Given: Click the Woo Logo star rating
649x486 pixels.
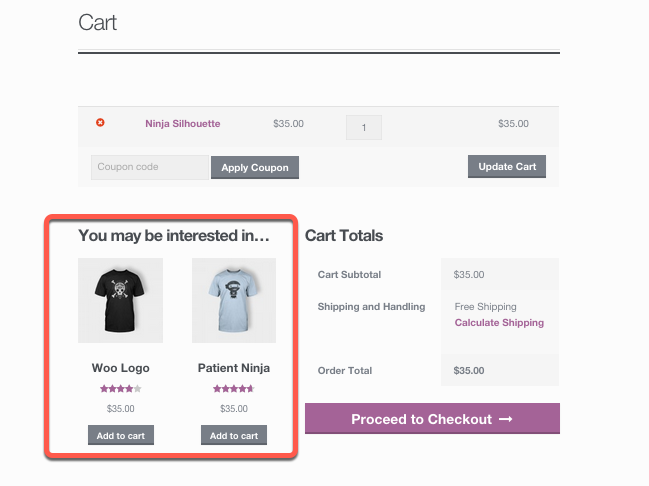Looking at the screenshot, I should 121,389.
